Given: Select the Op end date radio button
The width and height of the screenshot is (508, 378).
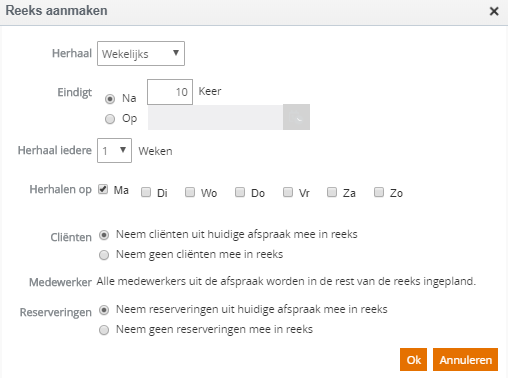Looking at the screenshot, I should (x=110, y=119).
